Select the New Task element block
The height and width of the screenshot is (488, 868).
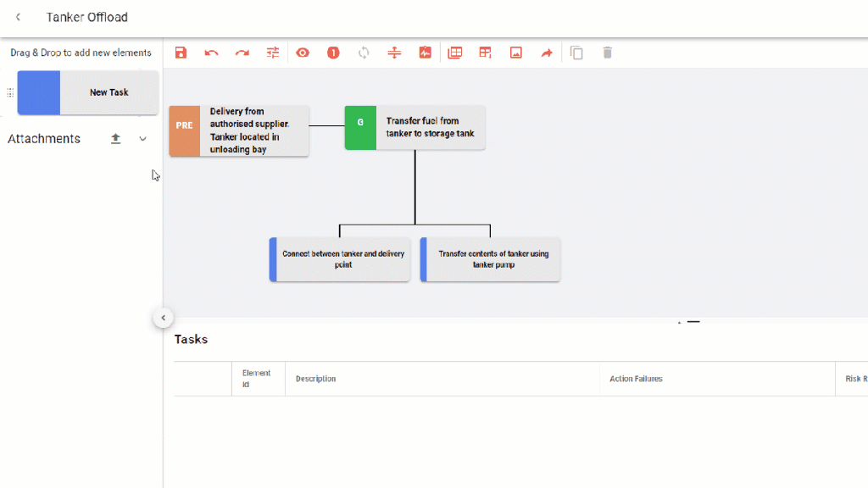coord(88,92)
